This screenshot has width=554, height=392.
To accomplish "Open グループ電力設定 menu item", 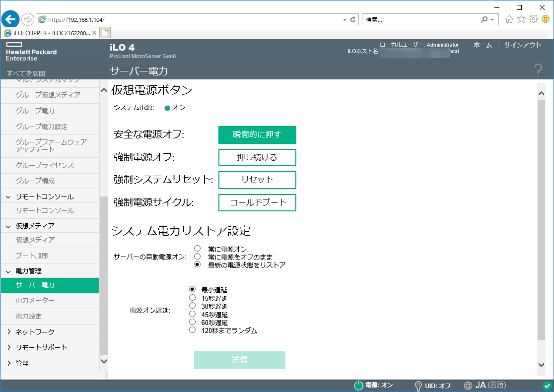I will [x=50, y=127].
